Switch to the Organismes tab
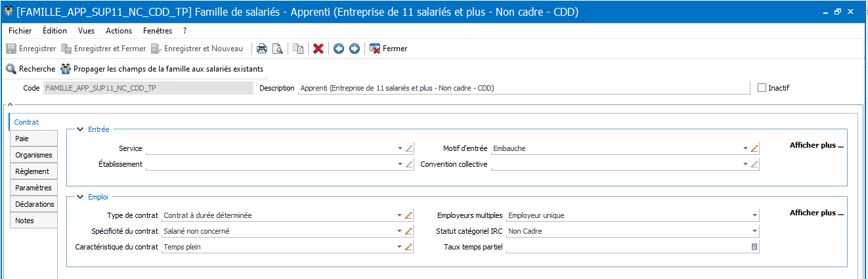The image size is (868, 279). [x=34, y=155]
